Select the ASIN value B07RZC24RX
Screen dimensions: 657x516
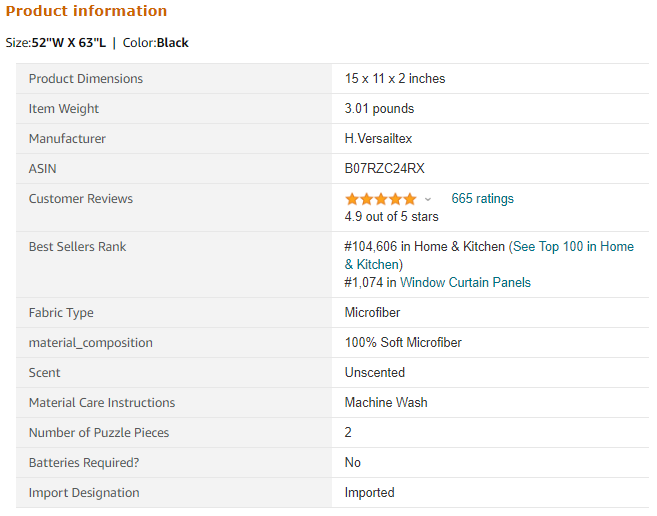pos(384,169)
